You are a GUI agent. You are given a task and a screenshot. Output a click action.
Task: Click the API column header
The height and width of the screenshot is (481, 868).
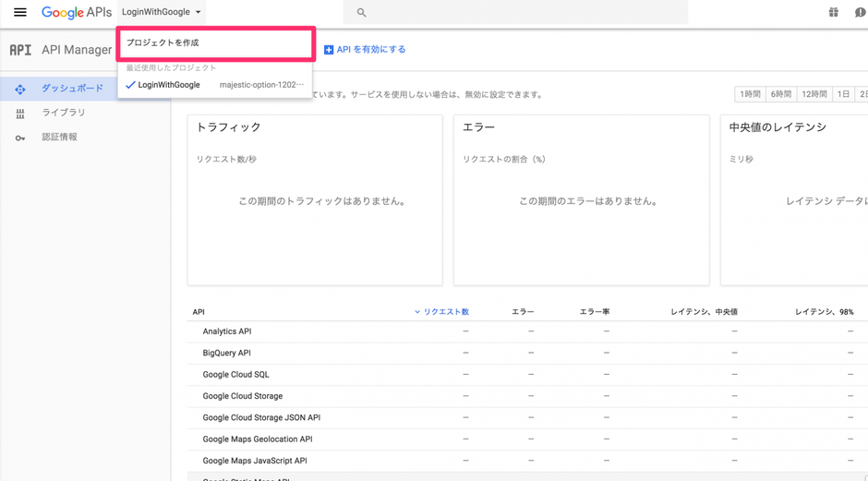pos(199,312)
